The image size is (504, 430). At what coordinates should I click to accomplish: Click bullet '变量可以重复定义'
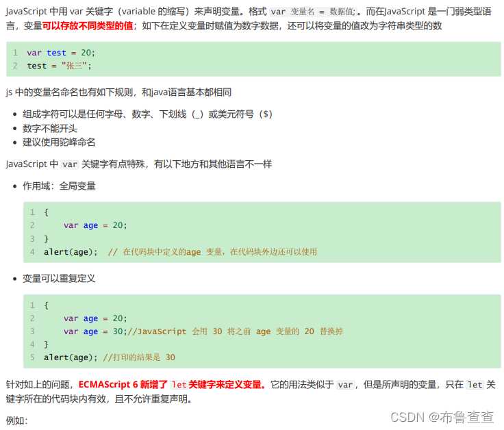point(59,278)
